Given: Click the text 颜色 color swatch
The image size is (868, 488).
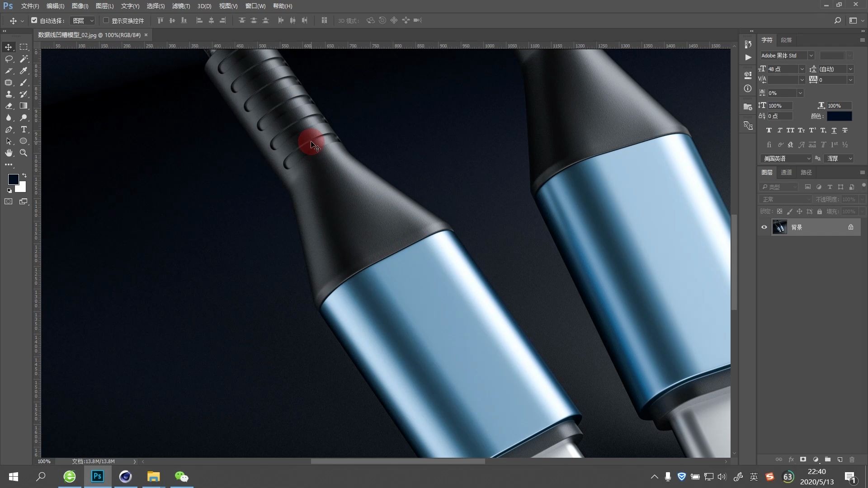Looking at the screenshot, I should tap(840, 117).
